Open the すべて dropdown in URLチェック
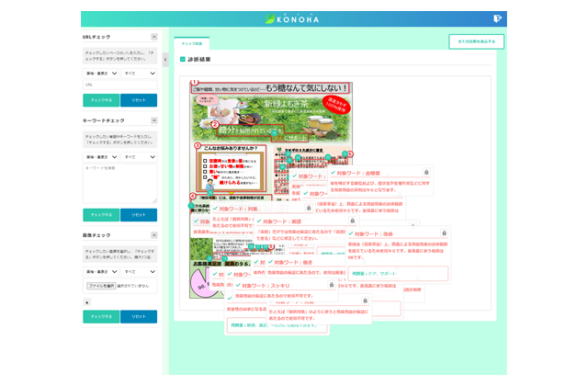The image size is (588, 386). tap(139, 74)
